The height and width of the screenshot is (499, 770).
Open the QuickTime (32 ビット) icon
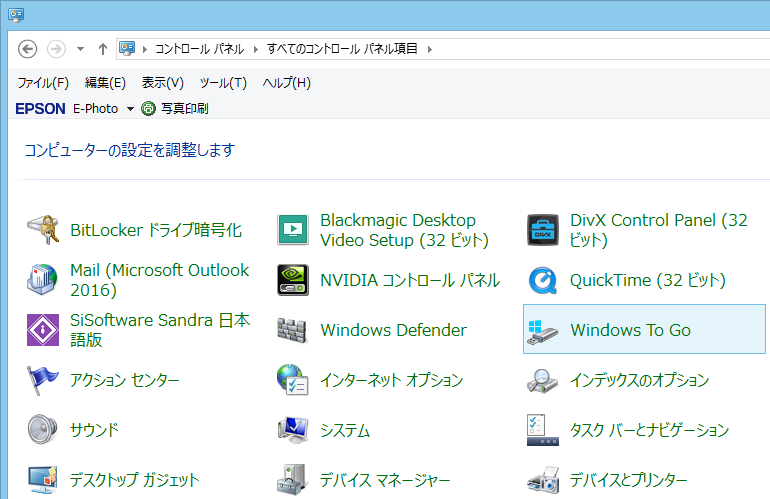tap(543, 280)
